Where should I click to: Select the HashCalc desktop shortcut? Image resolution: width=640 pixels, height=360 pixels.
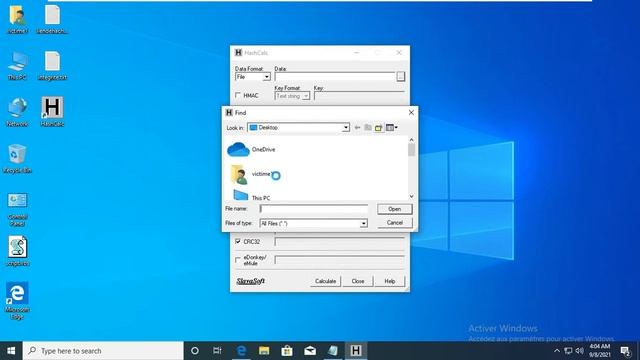tap(52, 111)
